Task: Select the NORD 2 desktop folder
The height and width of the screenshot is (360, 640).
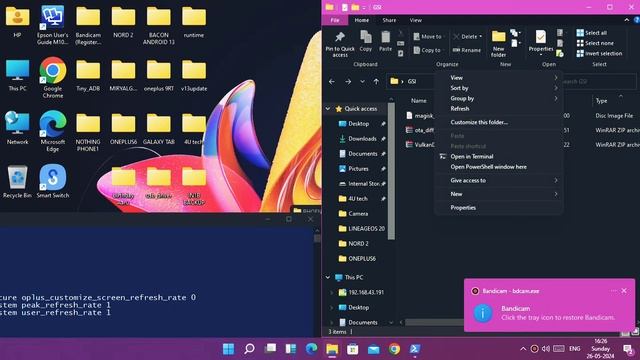Action: (123, 21)
